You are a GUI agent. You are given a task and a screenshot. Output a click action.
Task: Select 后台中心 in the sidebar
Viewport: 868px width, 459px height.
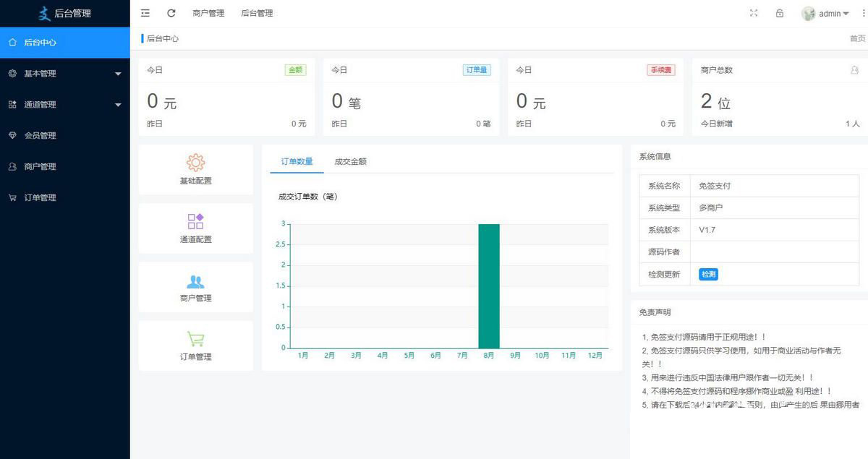click(x=65, y=43)
